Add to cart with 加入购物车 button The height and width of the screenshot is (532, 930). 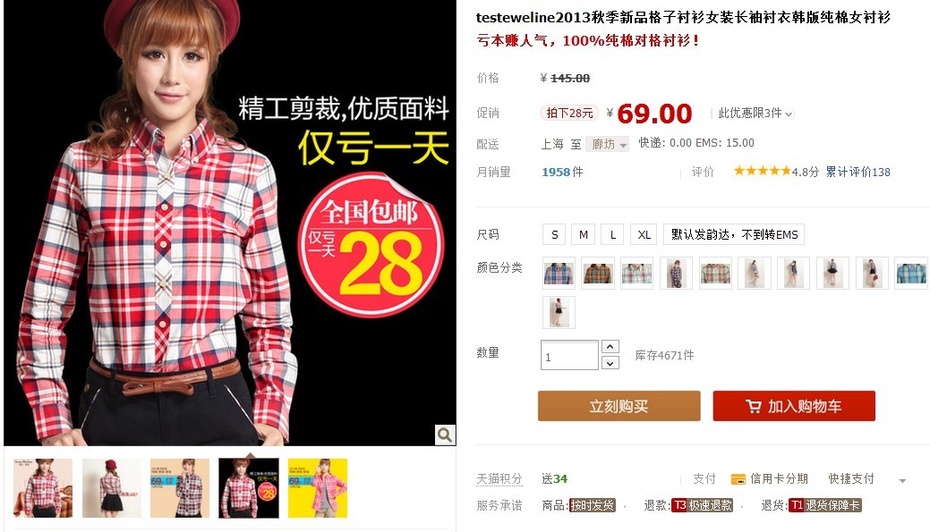tap(794, 406)
